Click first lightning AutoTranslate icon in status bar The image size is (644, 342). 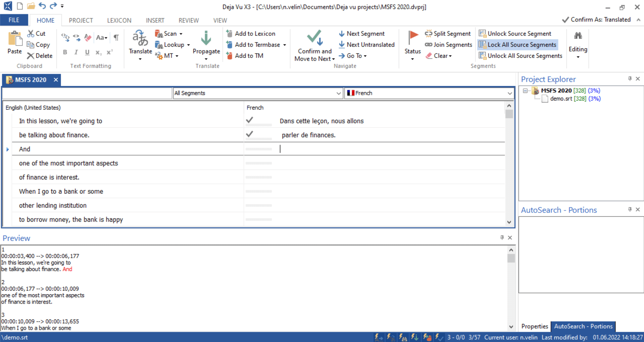click(x=379, y=337)
